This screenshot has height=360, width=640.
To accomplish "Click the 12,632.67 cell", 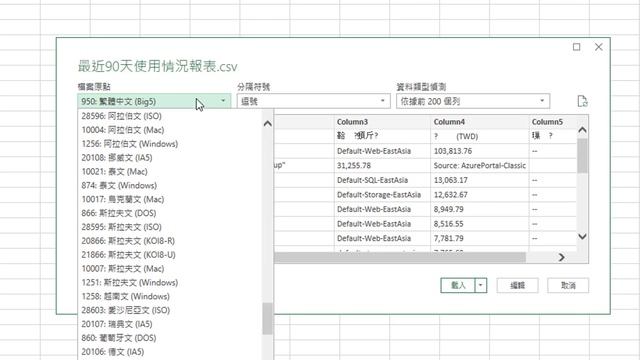I will 480,195.
